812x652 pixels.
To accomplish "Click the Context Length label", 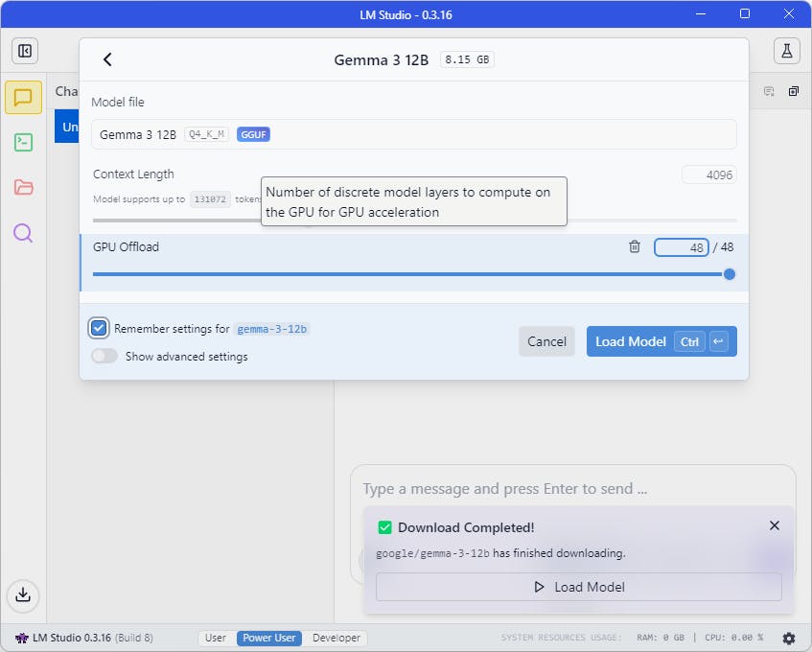I will tap(133, 174).
